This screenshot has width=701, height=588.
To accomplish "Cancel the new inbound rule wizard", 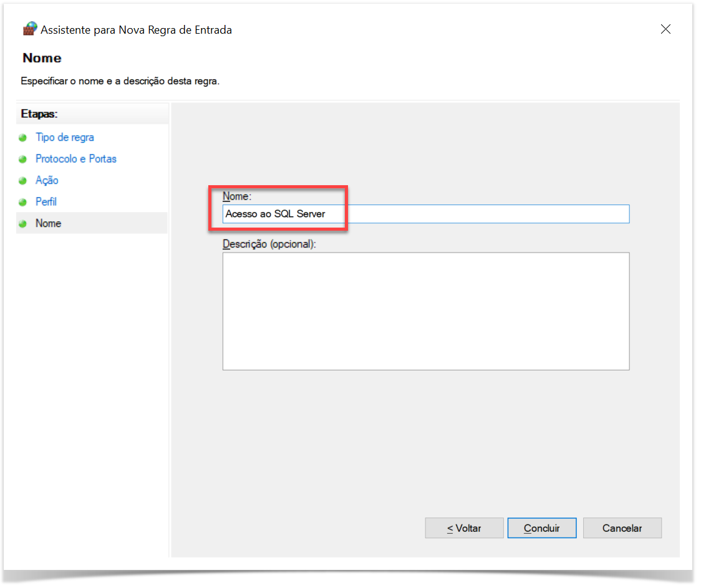I will pyautogui.click(x=622, y=528).
